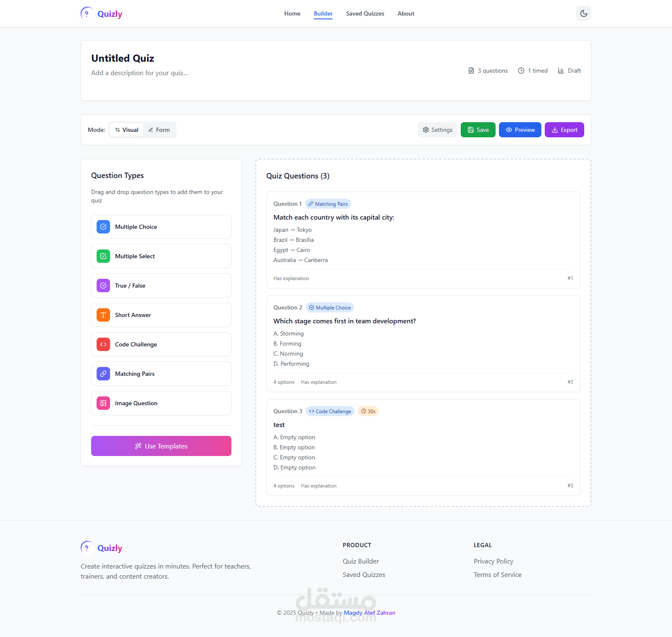672x637 pixels.
Task: Preview the quiz
Action: pyautogui.click(x=520, y=130)
